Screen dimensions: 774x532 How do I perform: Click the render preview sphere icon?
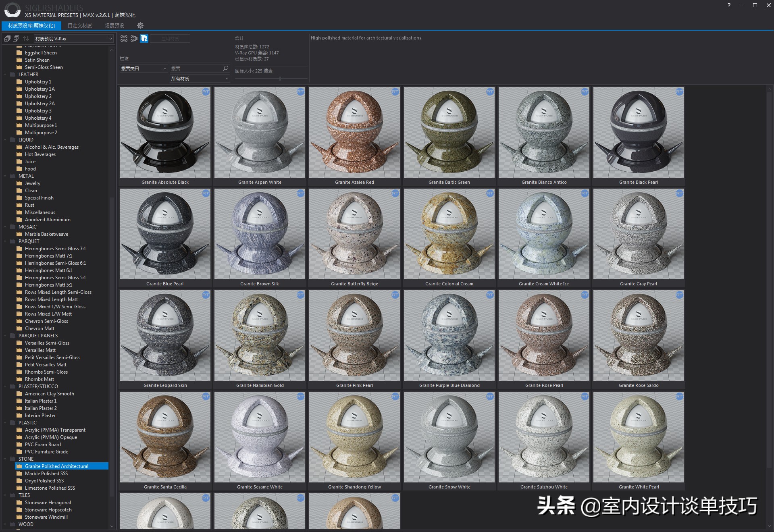pos(134,38)
